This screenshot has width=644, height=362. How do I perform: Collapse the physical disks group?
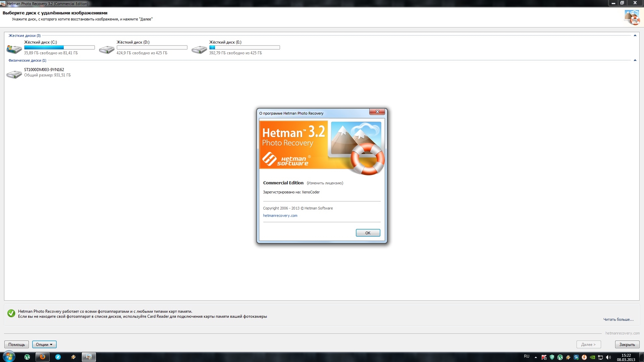pos(635,60)
